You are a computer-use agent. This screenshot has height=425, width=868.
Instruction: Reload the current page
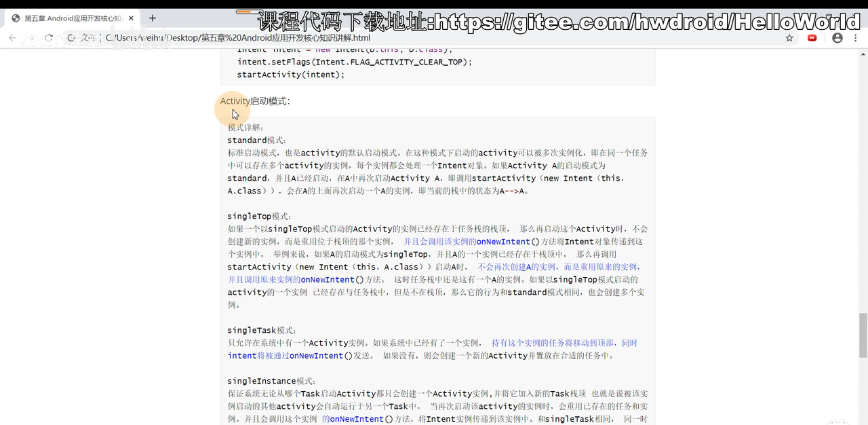coord(47,39)
